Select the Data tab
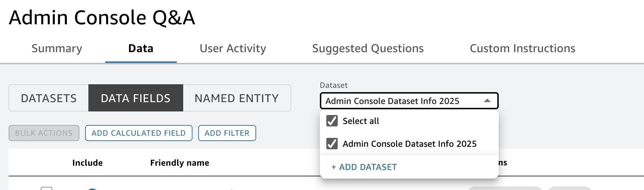This screenshot has width=644, height=190. (x=141, y=49)
